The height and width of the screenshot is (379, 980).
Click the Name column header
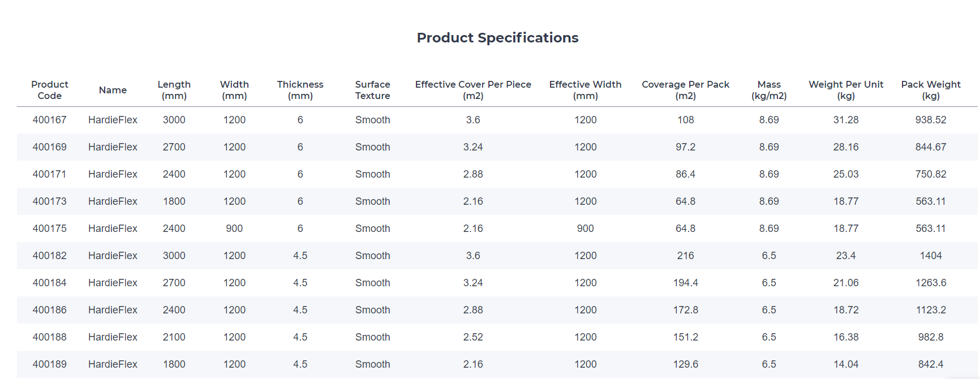(113, 90)
